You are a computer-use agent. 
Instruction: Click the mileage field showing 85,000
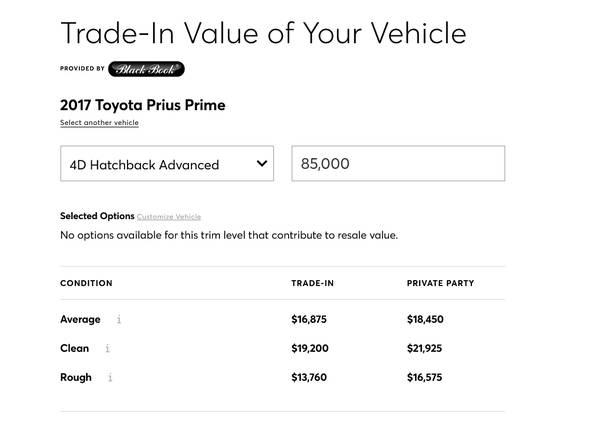(398, 163)
